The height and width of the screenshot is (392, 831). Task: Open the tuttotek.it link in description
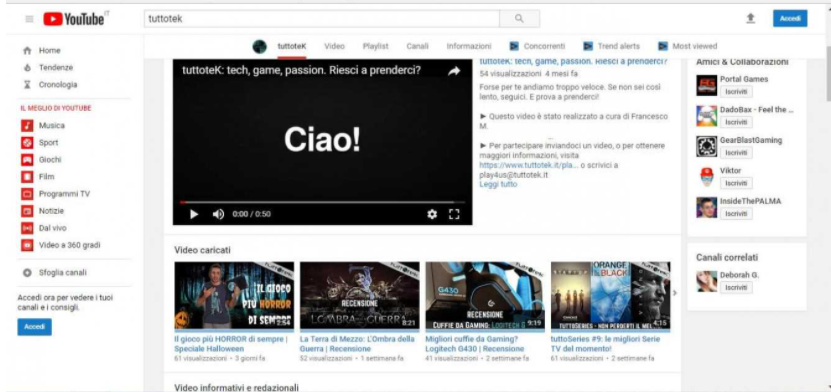coord(528,165)
